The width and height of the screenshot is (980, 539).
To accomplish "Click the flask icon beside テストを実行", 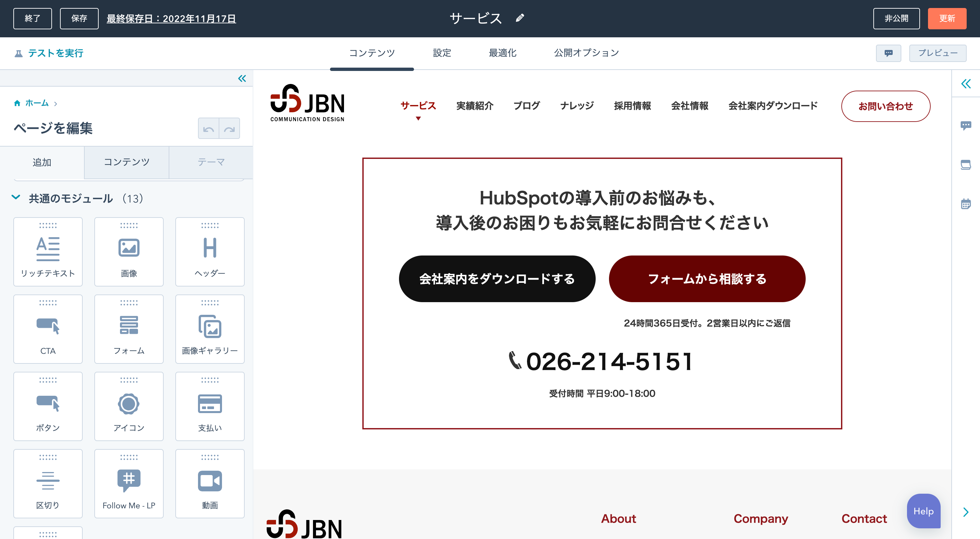I will click(x=18, y=54).
